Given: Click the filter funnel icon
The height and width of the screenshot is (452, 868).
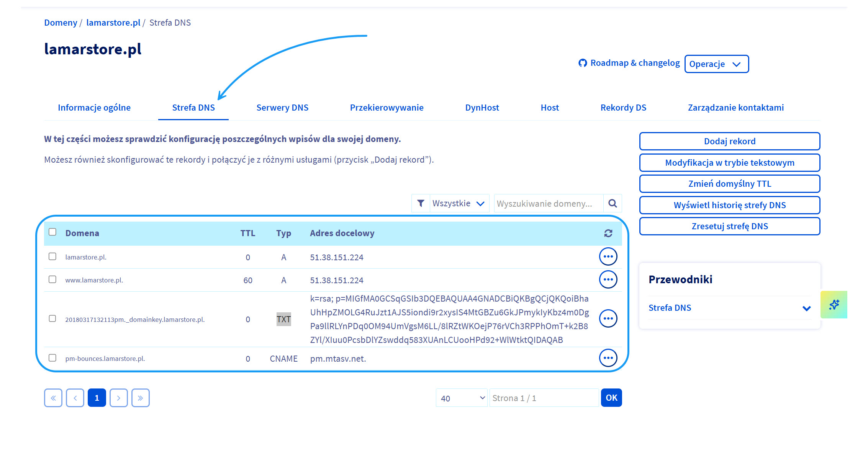Looking at the screenshot, I should point(421,203).
